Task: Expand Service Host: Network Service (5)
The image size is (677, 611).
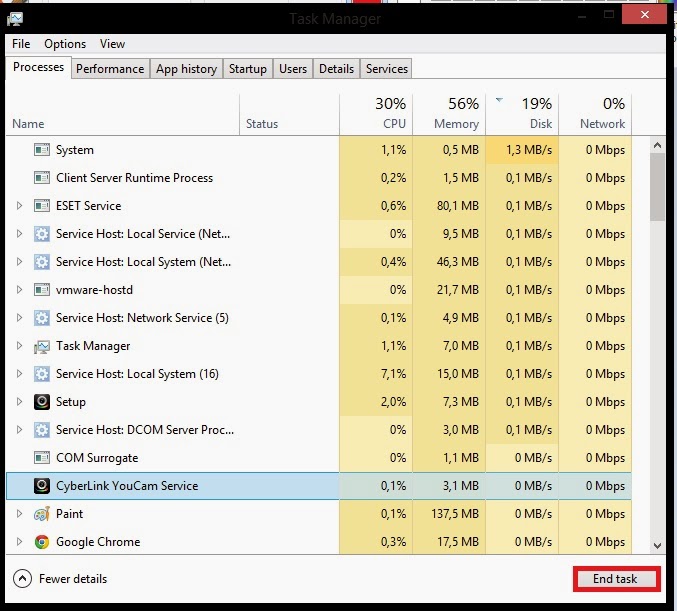Action: (x=19, y=318)
